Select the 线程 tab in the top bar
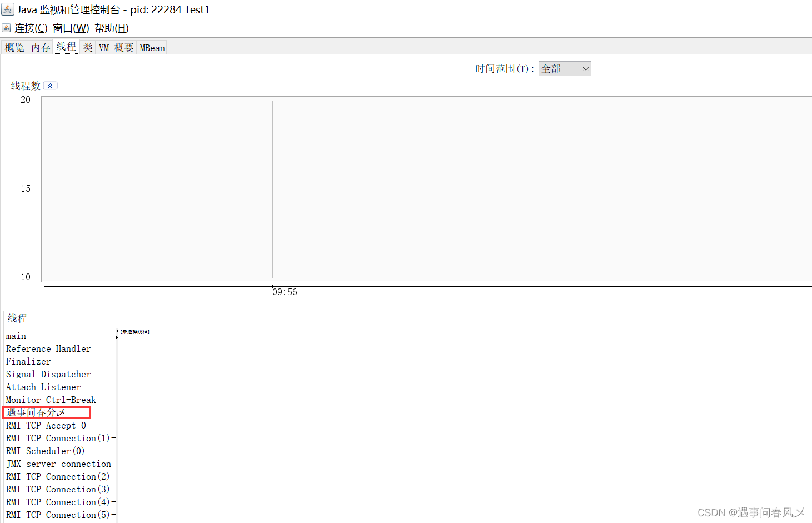Image resolution: width=812 pixels, height=523 pixels. coord(66,47)
